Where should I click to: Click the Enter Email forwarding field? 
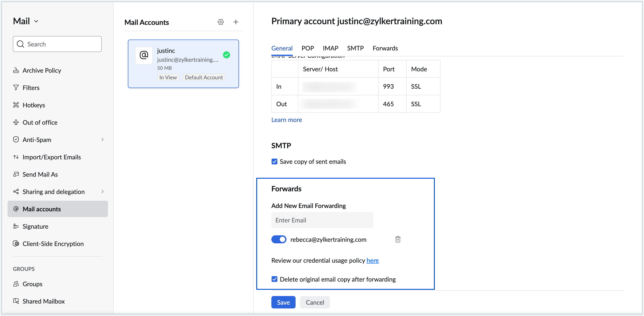tap(322, 220)
